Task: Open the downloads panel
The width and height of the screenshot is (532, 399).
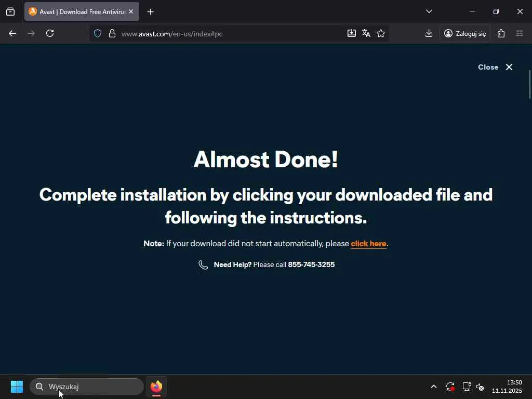Action: (x=429, y=33)
